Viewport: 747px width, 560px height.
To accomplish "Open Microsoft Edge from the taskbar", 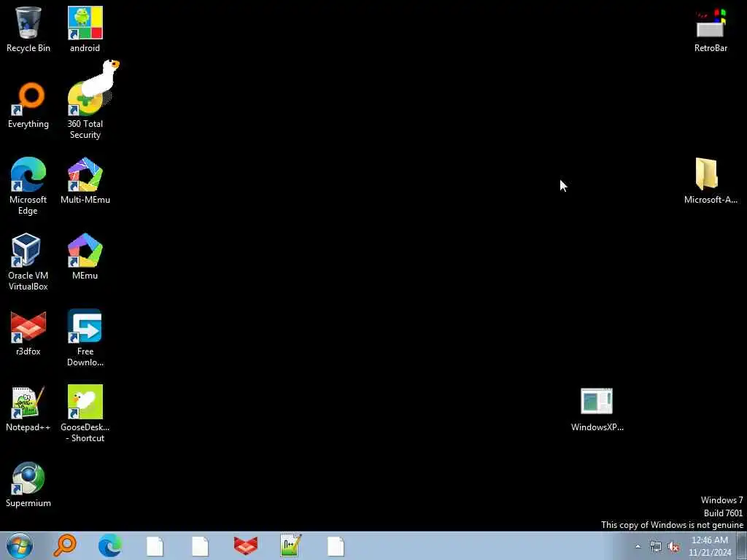I will pos(110,545).
